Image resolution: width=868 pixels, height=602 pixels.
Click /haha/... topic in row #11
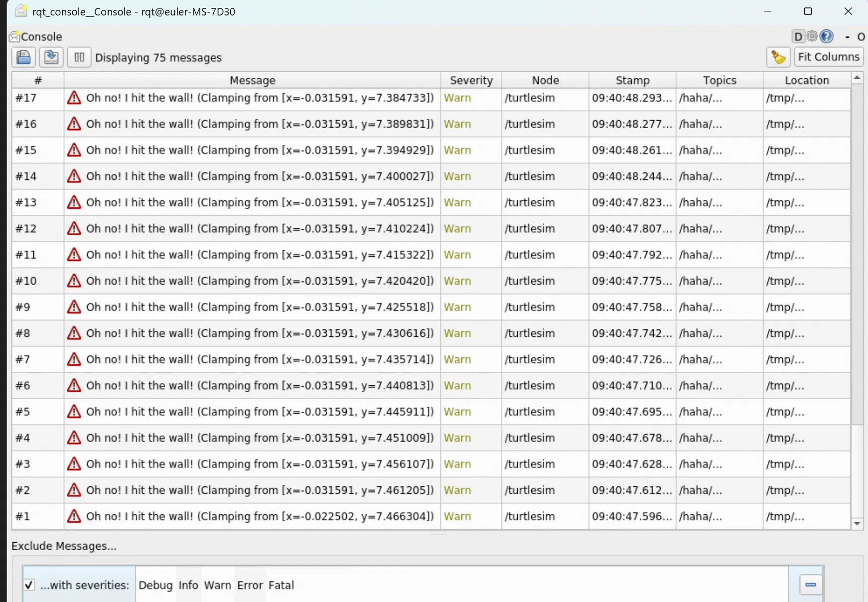(720, 255)
